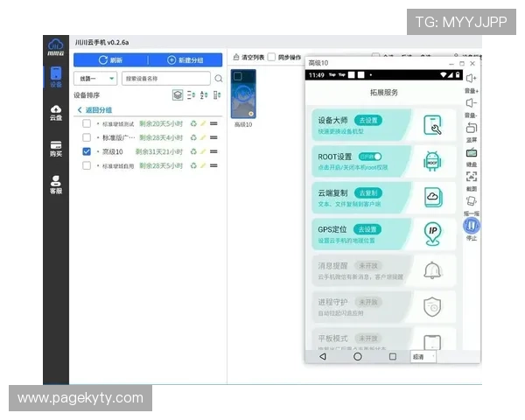This screenshot has height=420, width=525.
Task: Toggle the 同步操作 checkbox
Action: click(x=271, y=57)
